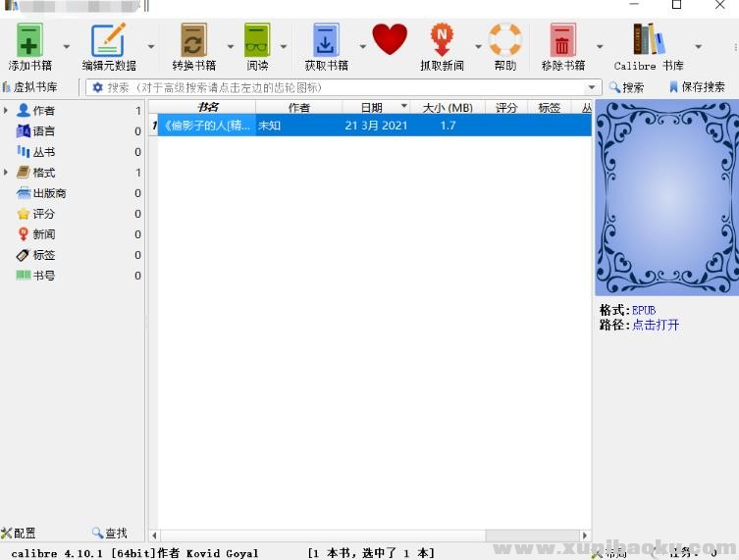The image size is (739, 560).
Task: Click the 转换书籍 (Convert books) icon
Action: pyautogui.click(x=193, y=41)
